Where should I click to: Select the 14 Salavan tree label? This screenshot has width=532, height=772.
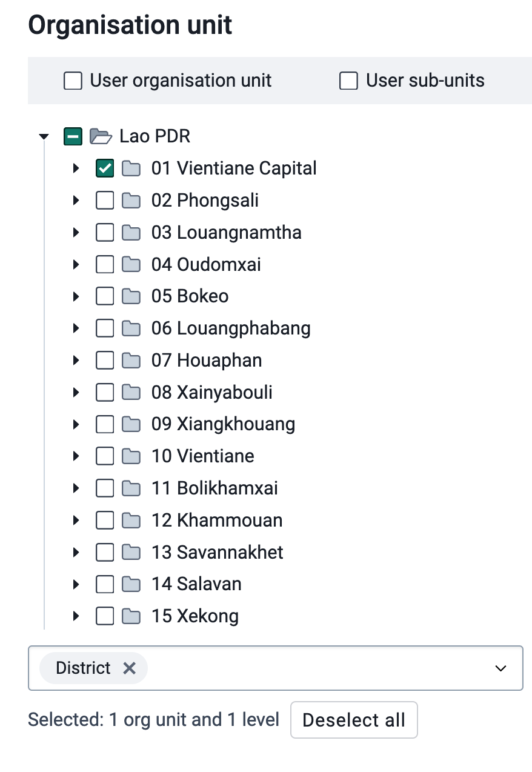[x=196, y=584]
